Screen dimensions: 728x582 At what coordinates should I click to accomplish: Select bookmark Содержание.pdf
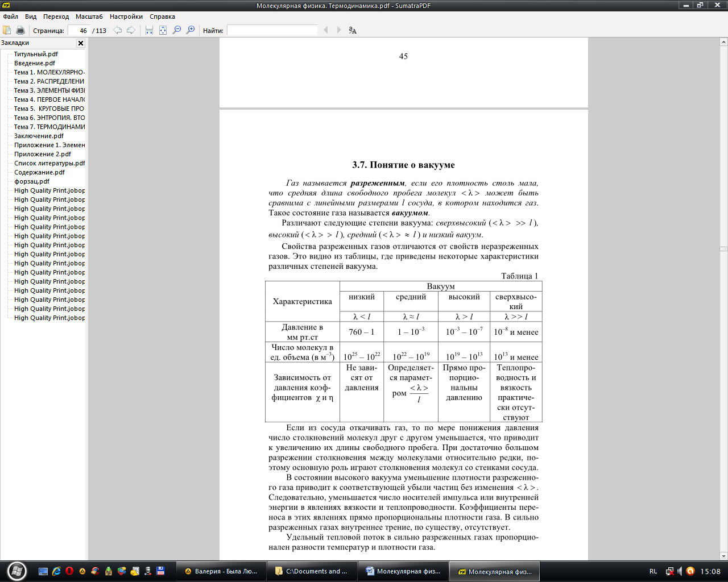[x=39, y=172]
